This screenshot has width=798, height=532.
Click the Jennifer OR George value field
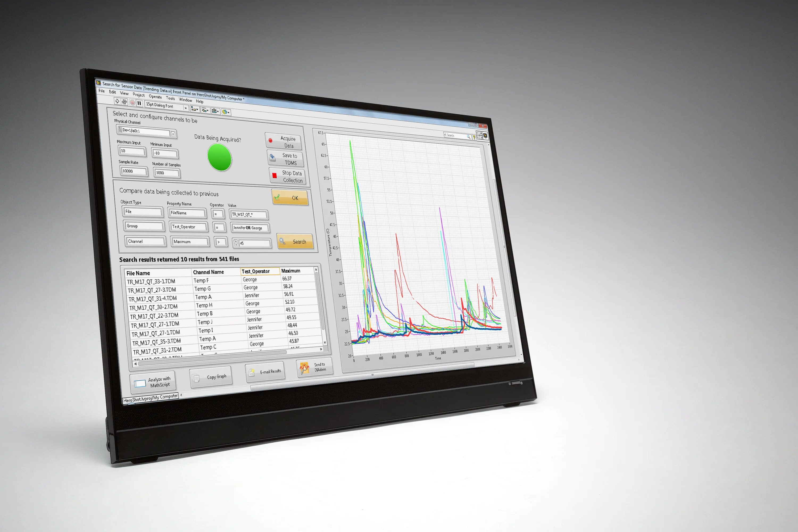click(x=250, y=228)
